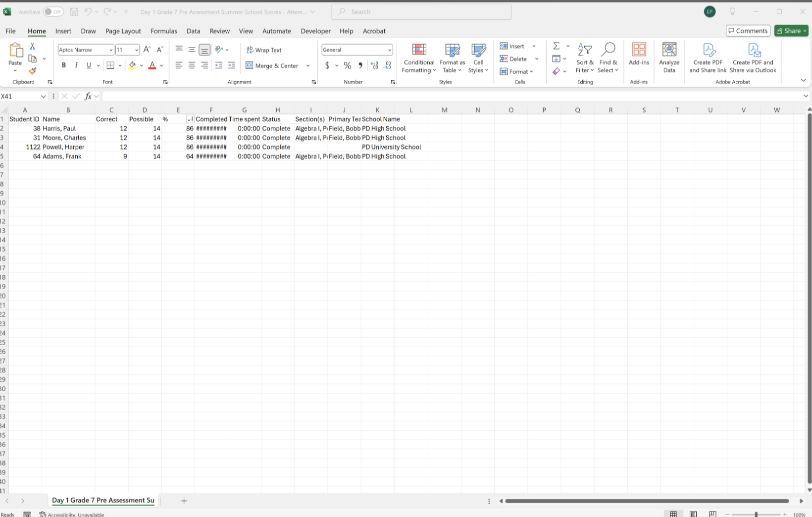Toggle Underline formatting
The width and height of the screenshot is (812, 517).
pos(88,65)
